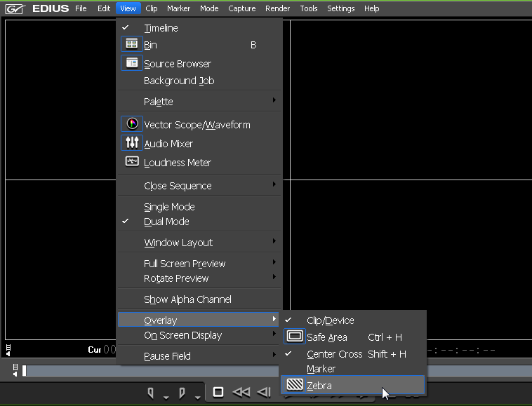Open the Loudness Meter icon entry
The height and width of the screenshot is (406, 532).
tap(132, 162)
